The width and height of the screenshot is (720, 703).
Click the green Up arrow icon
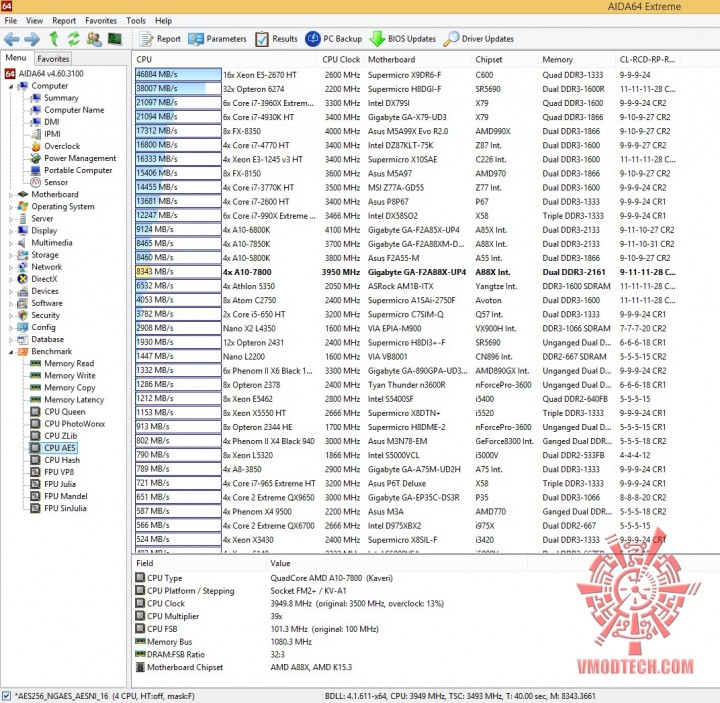54,39
